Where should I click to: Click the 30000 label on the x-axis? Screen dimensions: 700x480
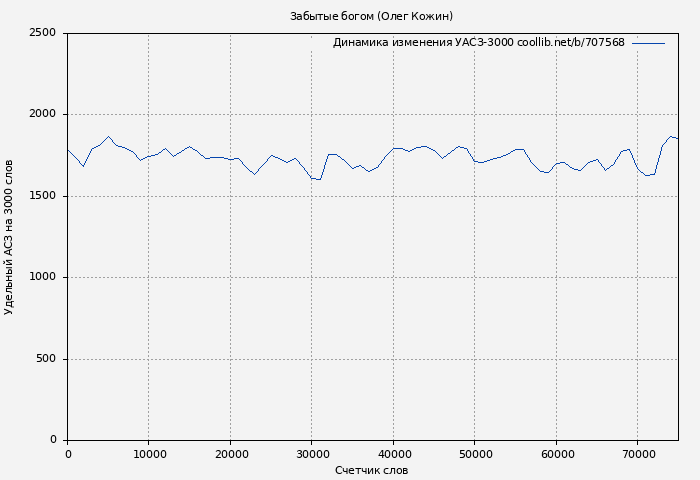[x=312, y=454]
